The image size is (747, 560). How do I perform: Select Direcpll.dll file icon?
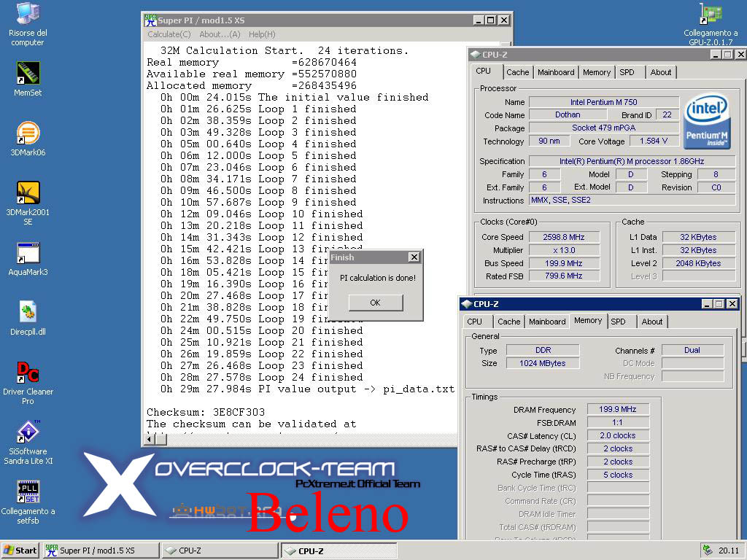click(28, 318)
